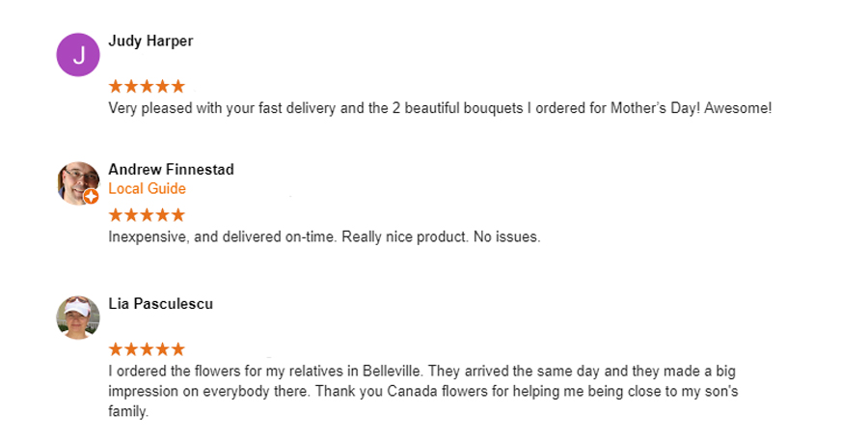Click the third star in Judy Harper's rating
The width and height of the screenshot is (868, 442).
pos(147,86)
